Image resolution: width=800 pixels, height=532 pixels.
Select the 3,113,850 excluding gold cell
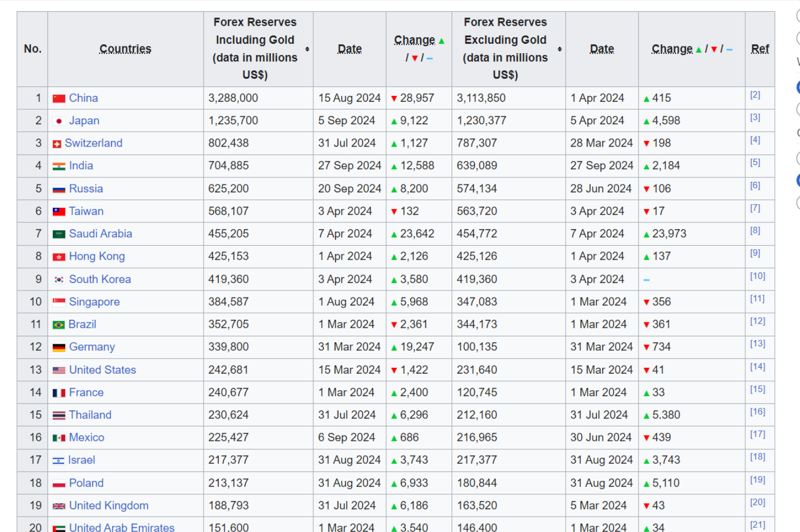click(x=509, y=98)
